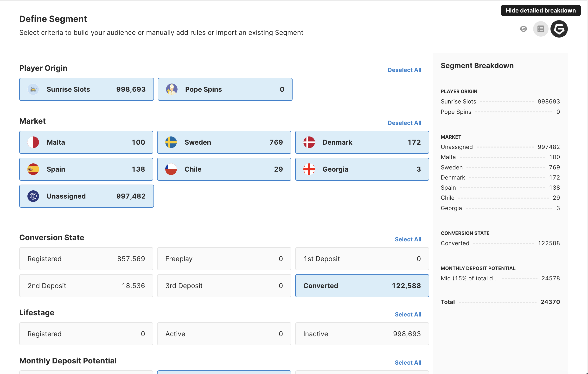The image size is (588, 374).
Task: Click the Unassigned globe icon
Action: pyautogui.click(x=33, y=196)
